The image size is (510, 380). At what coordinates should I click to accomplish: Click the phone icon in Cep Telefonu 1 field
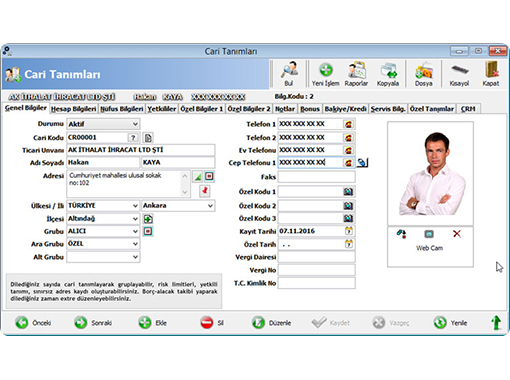coord(348,163)
